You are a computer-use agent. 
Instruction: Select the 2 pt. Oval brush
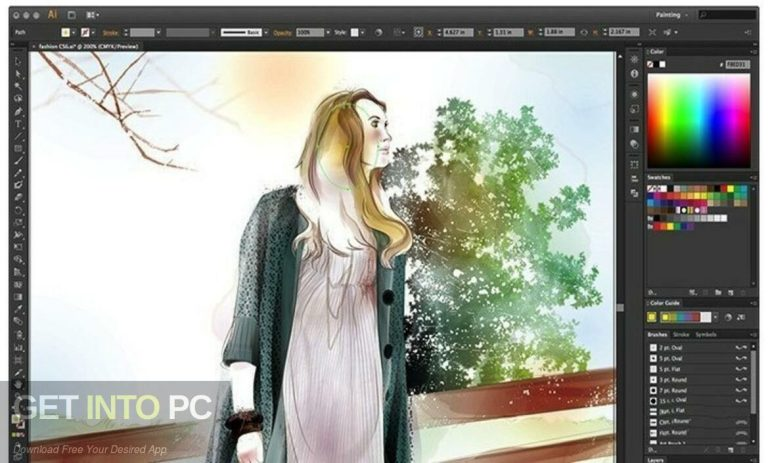point(698,347)
